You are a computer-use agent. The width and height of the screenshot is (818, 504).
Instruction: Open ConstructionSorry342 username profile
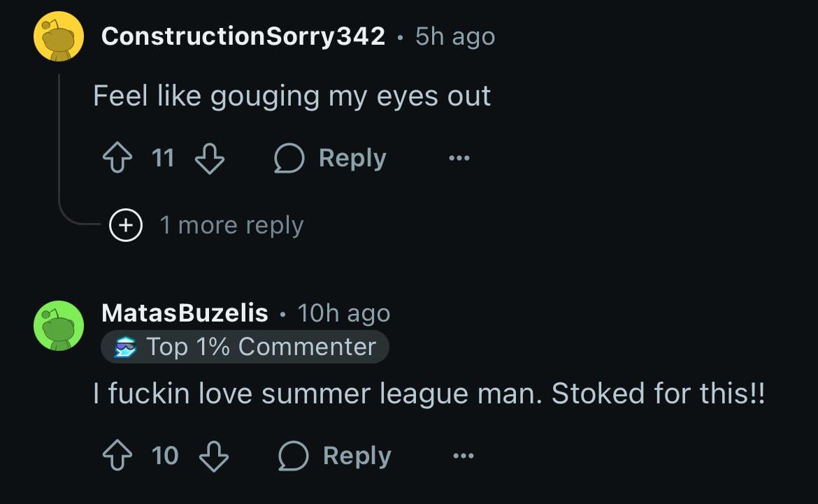243,36
